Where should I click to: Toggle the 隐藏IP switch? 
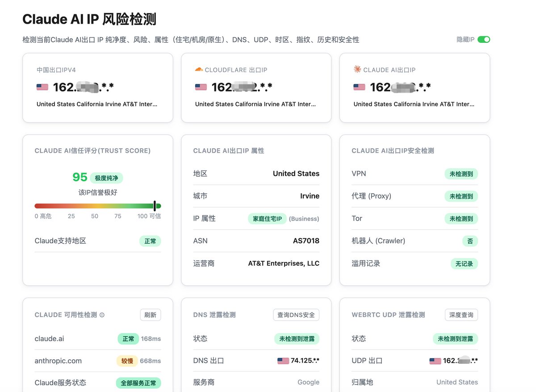484,39
